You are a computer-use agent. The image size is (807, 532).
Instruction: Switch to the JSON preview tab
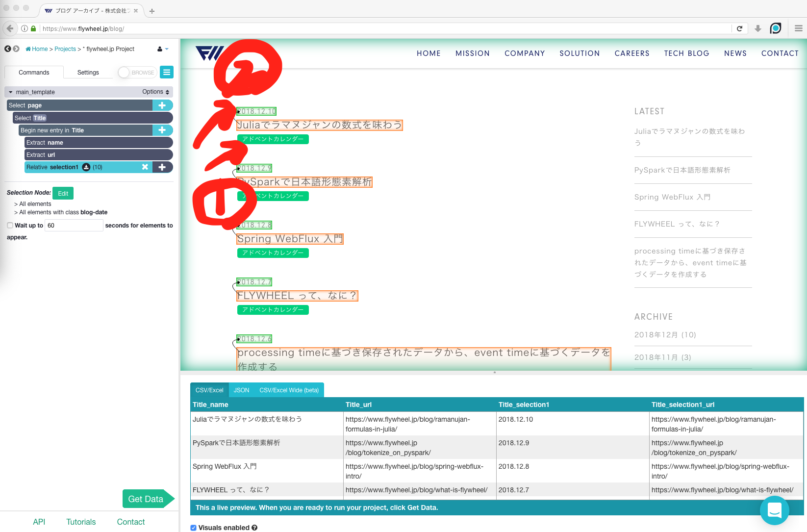(x=241, y=390)
